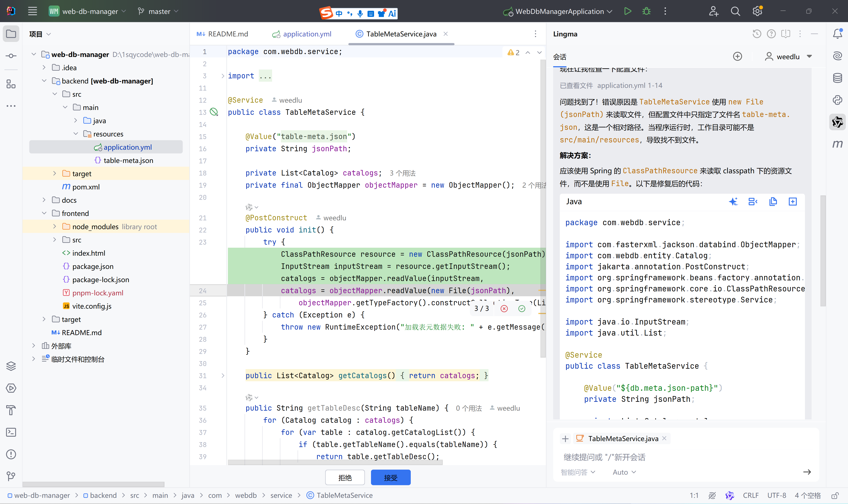Remove TableMetaService.java context chip

[x=664, y=438]
